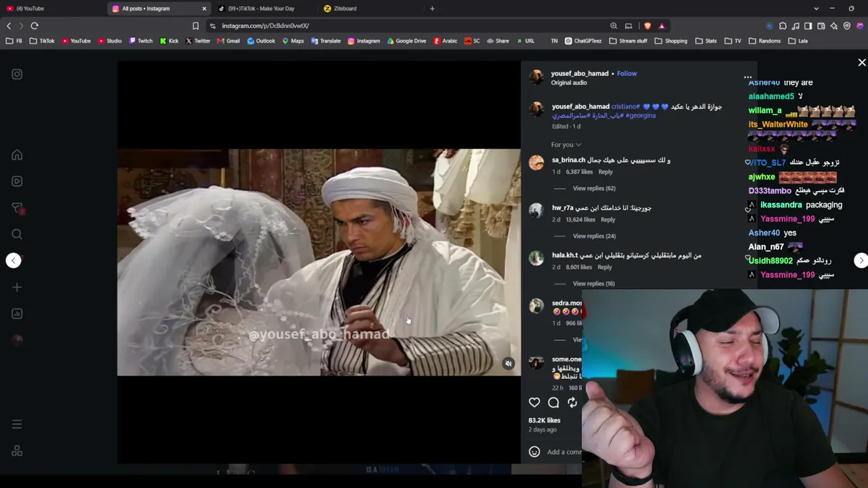Reply to the hw_r7a comment

608,220
